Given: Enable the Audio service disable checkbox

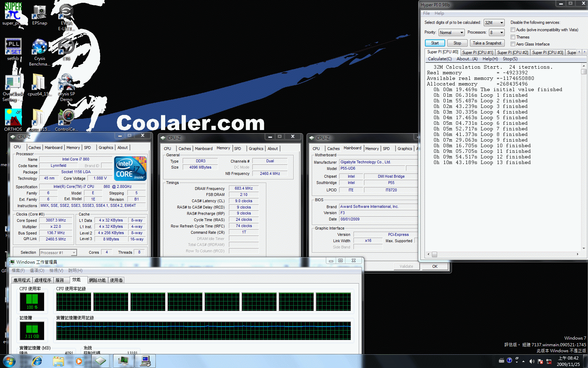Looking at the screenshot, I should tap(513, 30).
